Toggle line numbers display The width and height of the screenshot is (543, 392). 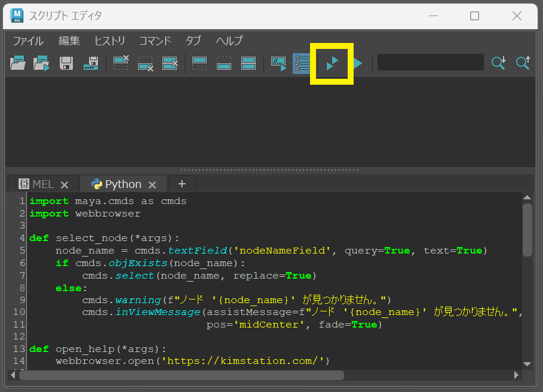pos(302,63)
